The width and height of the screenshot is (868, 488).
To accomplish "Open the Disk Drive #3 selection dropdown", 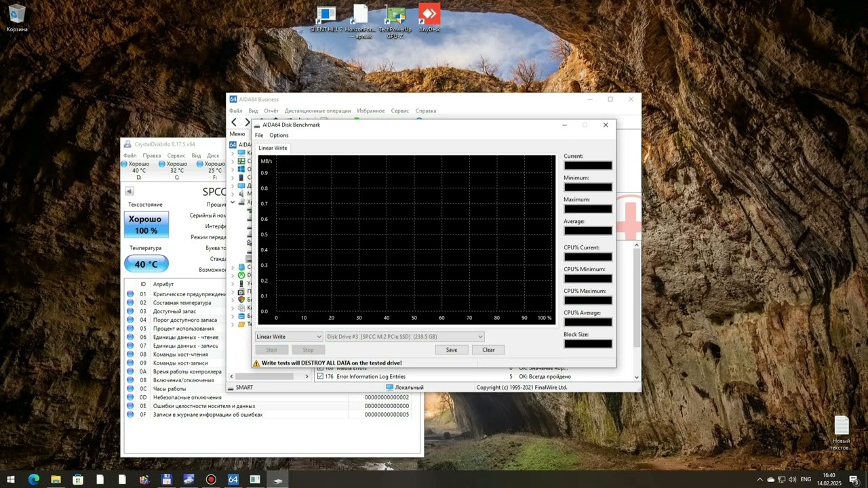I will [405, 336].
